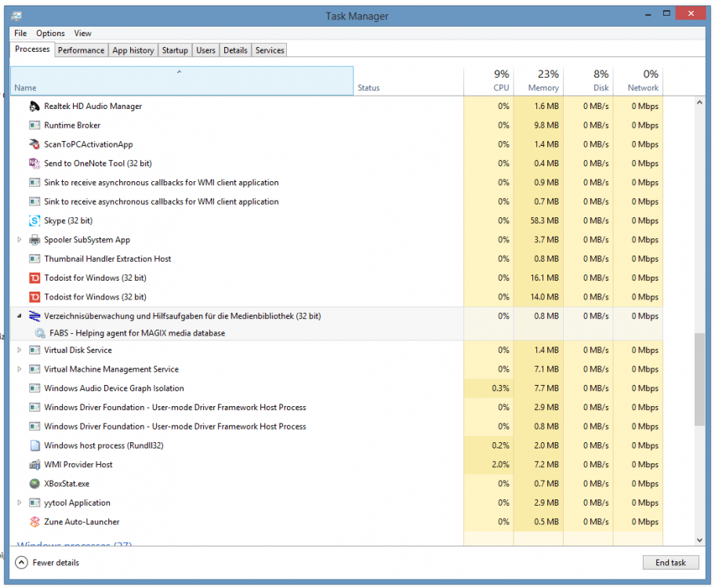Click the Todoist icon with 14.0 MB memory
The height and width of the screenshot is (588, 715).
34,297
